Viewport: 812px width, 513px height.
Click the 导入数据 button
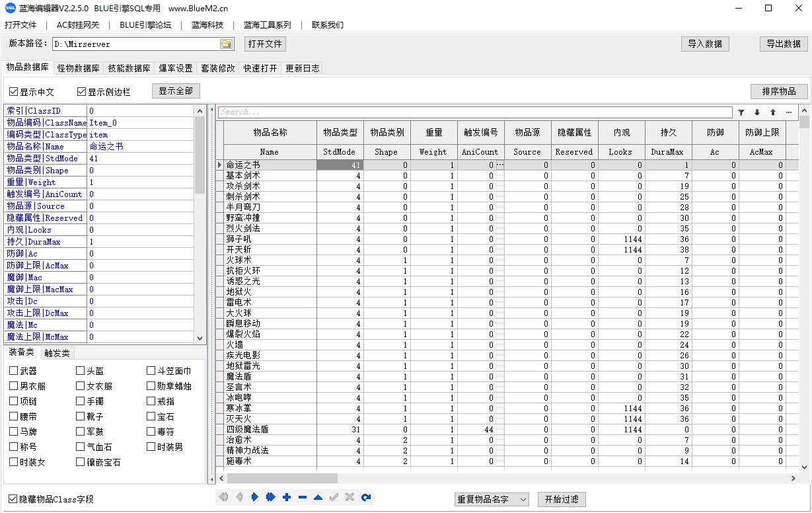point(705,44)
